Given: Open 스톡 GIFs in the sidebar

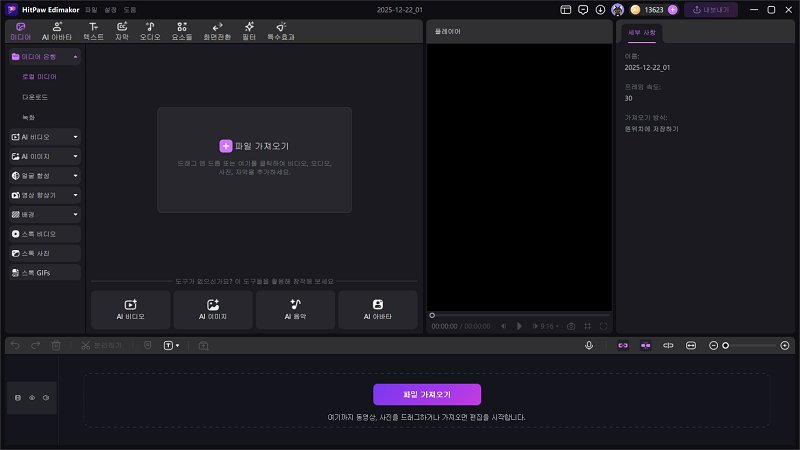Looking at the screenshot, I should 45,272.
